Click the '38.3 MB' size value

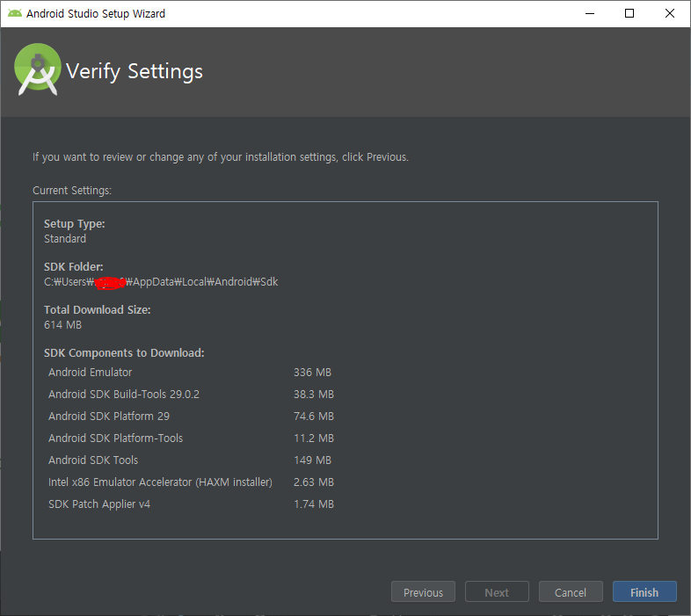pos(314,395)
